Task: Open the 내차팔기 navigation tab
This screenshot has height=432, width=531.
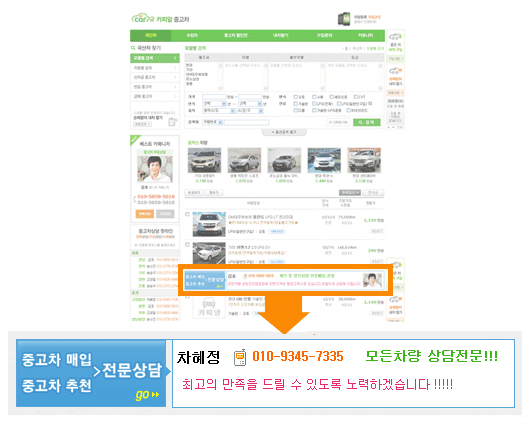Action: pos(280,35)
